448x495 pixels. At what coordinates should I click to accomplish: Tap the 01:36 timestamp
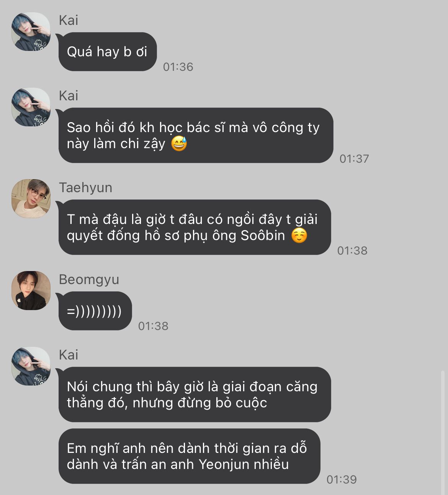pos(178,67)
